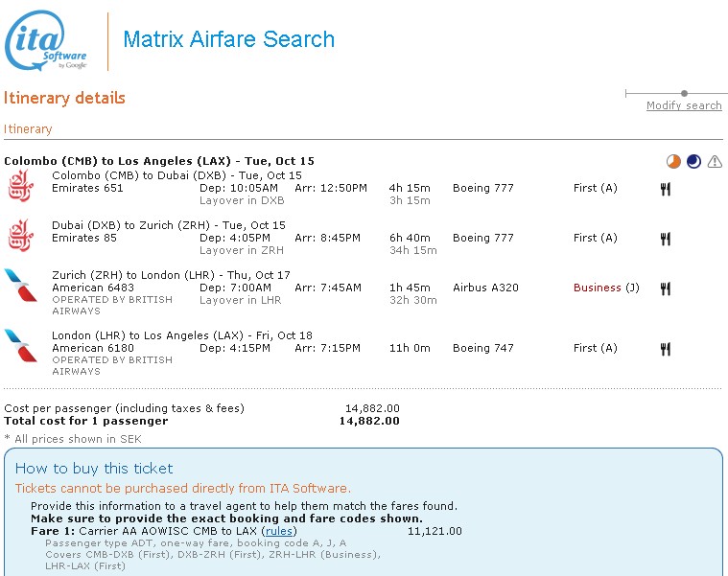This screenshot has height=576, width=728.
Task: Click the meal icon for London–Los Angeles flight
Action: tap(665, 349)
